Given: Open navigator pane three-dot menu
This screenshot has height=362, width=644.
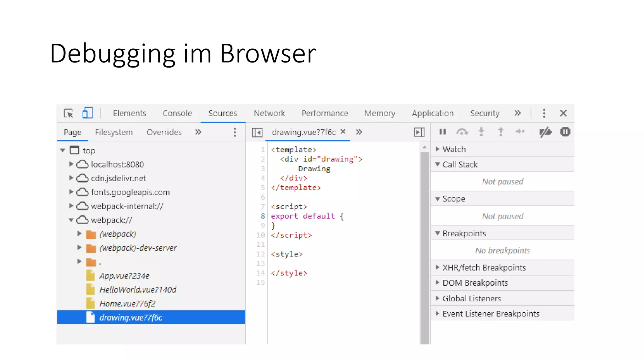Looking at the screenshot, I should [x=235, y=132].
